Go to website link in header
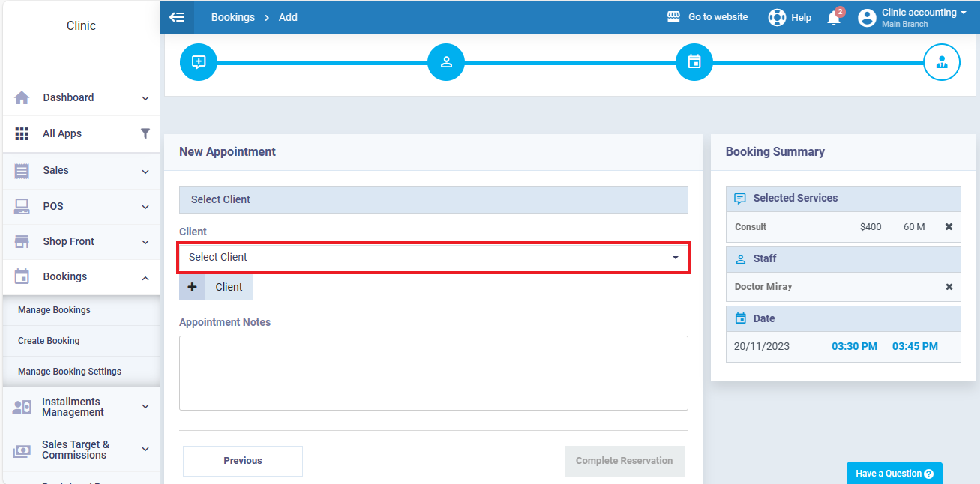This screenshot has width=980, height=484. pos(708,17)
